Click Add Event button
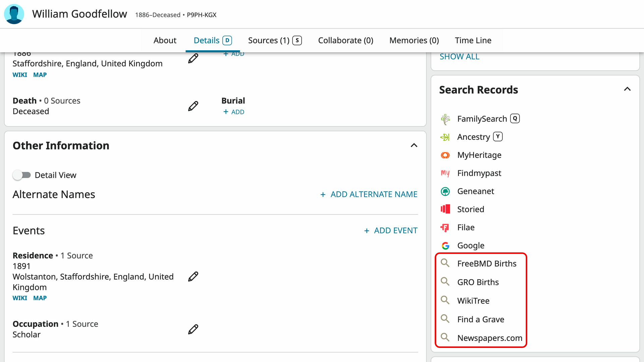Viewport: 644px width, 362px height. point(391,231)
